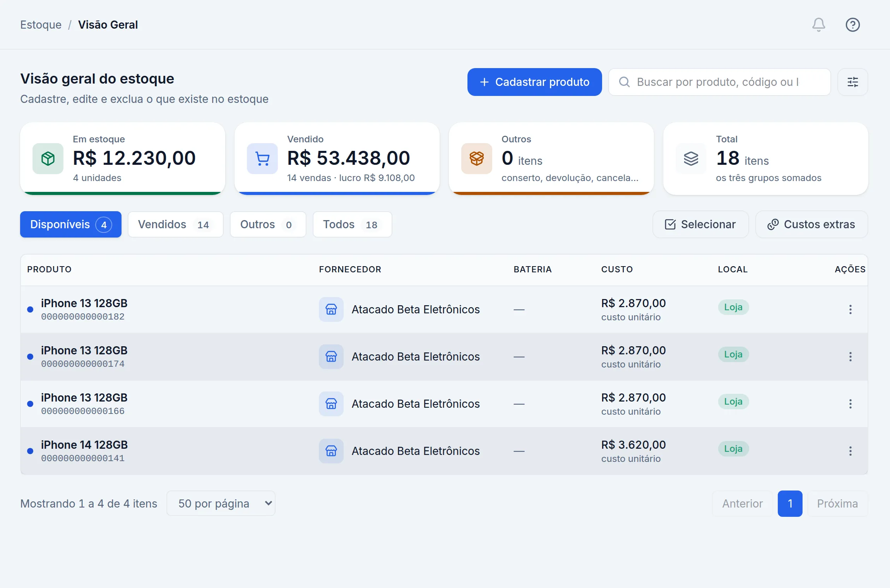Switch to the Todos tab
Viewport: 890px width, 588px height.
coord(353,224)
